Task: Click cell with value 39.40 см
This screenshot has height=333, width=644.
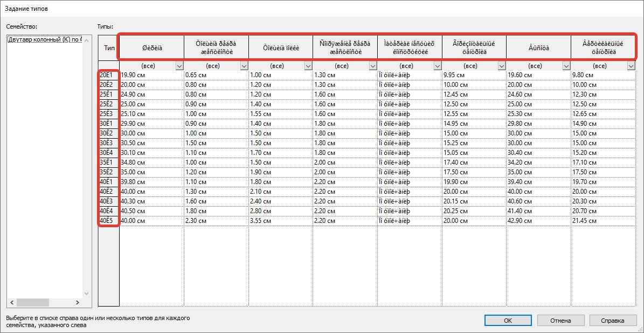Action: pos(538,181)
